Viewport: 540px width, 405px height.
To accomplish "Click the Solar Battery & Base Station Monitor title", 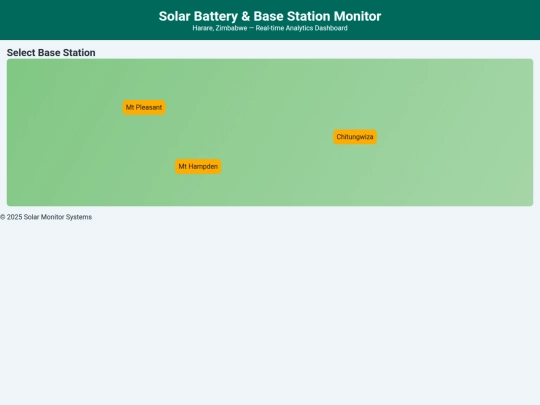I will (270, 16).
